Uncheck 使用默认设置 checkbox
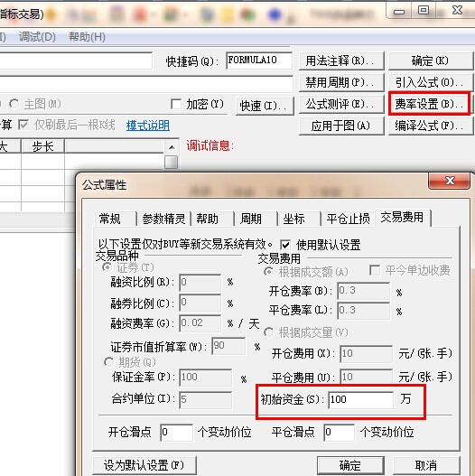475x476 pixels. point(285,245)
